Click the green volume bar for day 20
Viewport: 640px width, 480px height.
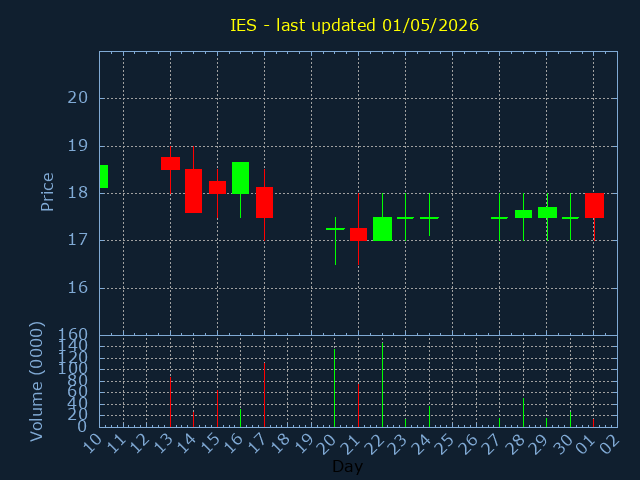click(335, 388)
